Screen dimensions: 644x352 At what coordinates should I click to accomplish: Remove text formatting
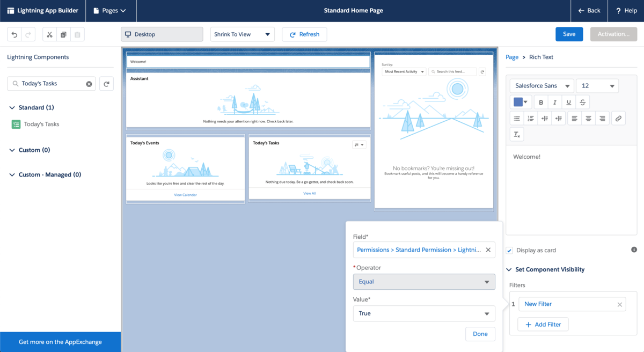(x=517, y=135)
